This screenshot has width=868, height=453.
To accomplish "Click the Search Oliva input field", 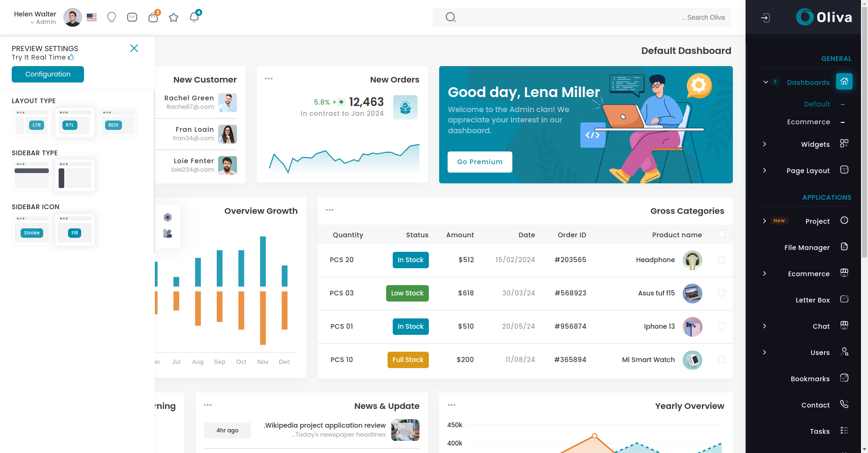I will click(x=582, y=17).
